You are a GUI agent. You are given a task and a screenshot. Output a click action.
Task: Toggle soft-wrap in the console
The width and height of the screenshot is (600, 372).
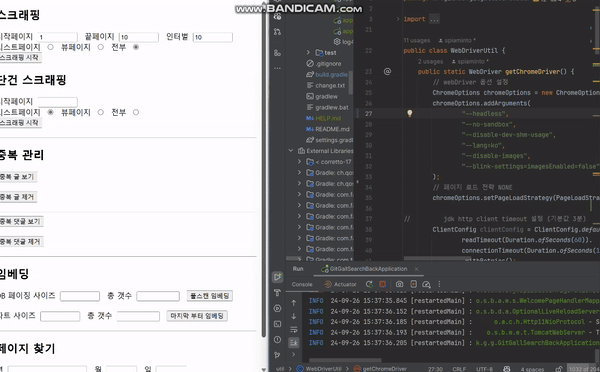[x=293, y=330]
